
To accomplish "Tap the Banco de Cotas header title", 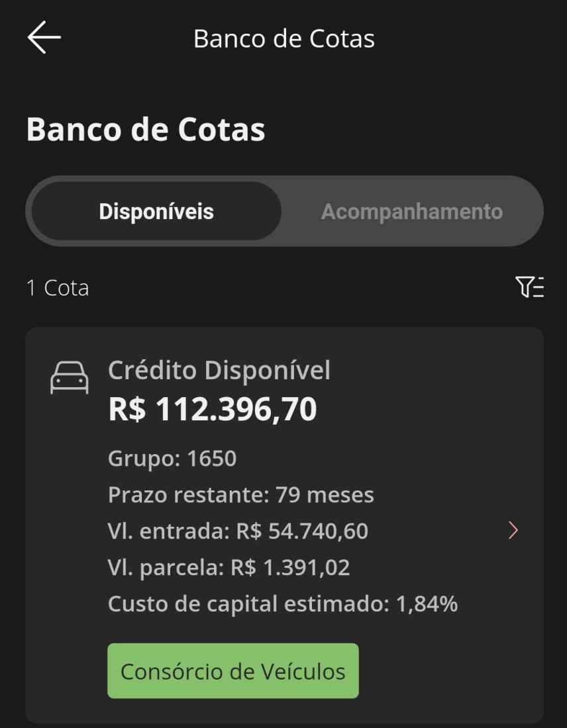I will coord(284,38).
